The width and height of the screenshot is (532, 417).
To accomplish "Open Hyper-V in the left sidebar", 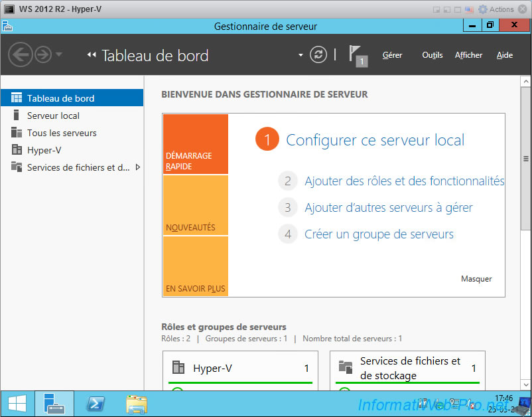I will tap(72, 150).
